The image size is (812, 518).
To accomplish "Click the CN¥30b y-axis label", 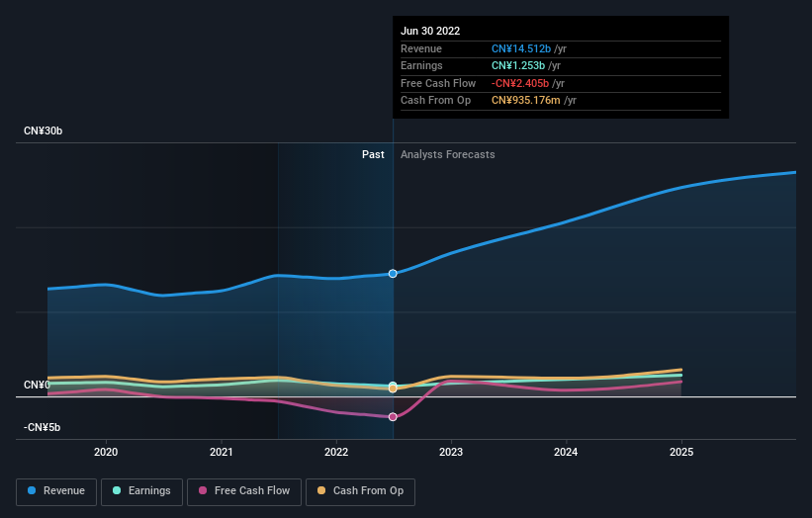I will coord(43,130).
